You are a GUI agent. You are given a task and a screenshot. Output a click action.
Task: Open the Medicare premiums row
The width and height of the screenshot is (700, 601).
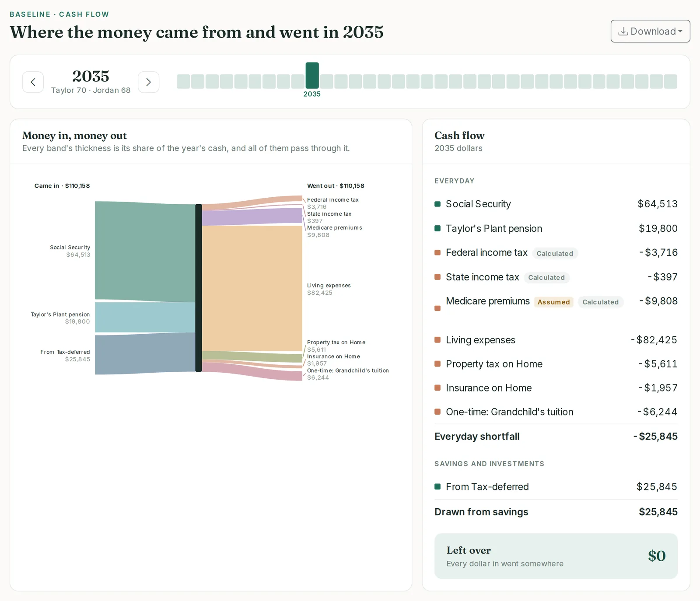pyautogui.click(x=556, y=307)
